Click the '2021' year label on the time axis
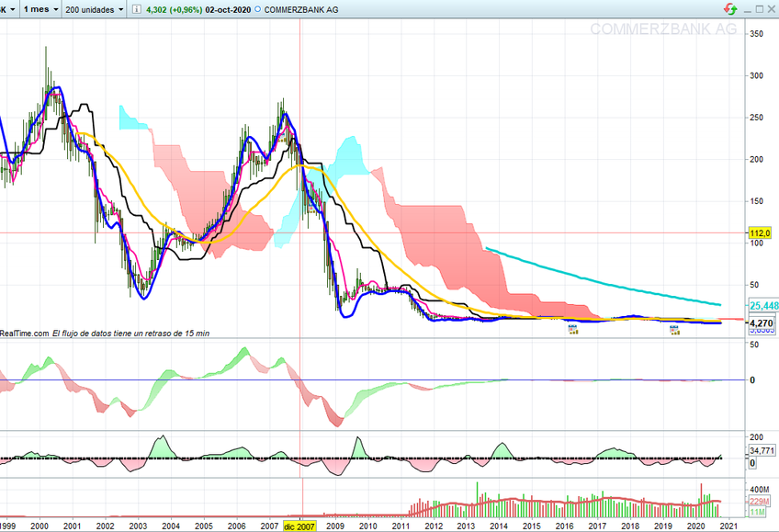 (x=728, y=526)
